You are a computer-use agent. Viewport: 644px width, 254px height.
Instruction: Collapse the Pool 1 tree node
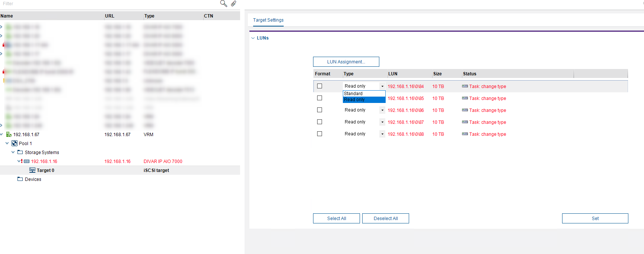click(x=7, y=144)
